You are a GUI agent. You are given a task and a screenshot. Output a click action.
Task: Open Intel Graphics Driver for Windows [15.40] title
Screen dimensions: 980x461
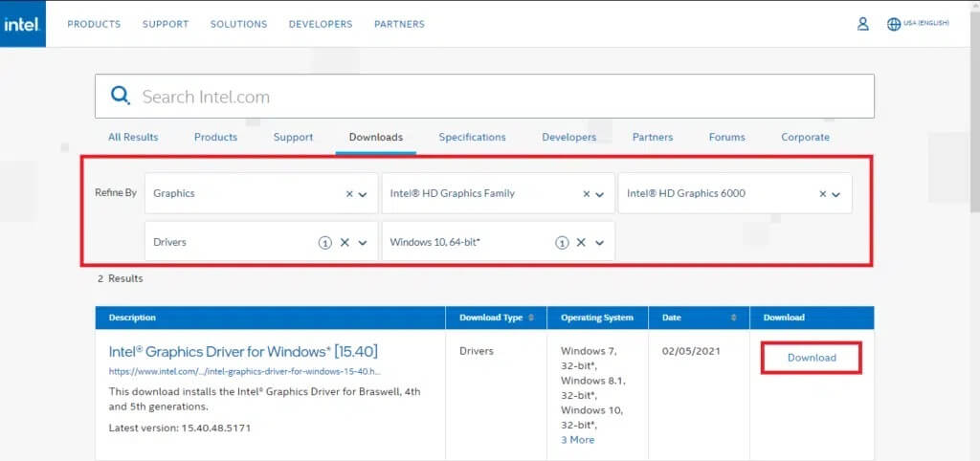pyautogui.click(x=243, y=351)
